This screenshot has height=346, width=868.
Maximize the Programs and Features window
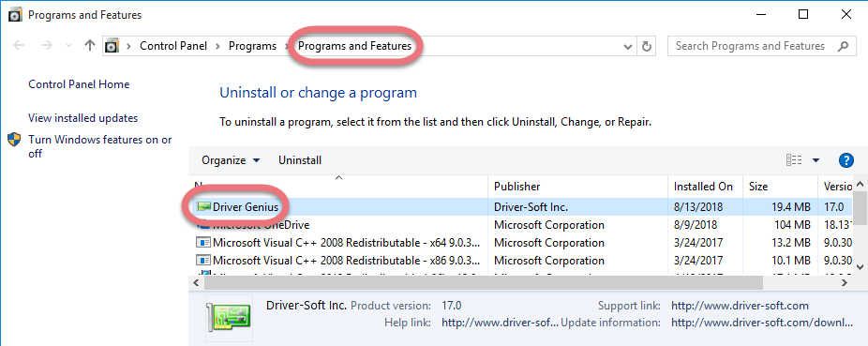tap(802, 14)
